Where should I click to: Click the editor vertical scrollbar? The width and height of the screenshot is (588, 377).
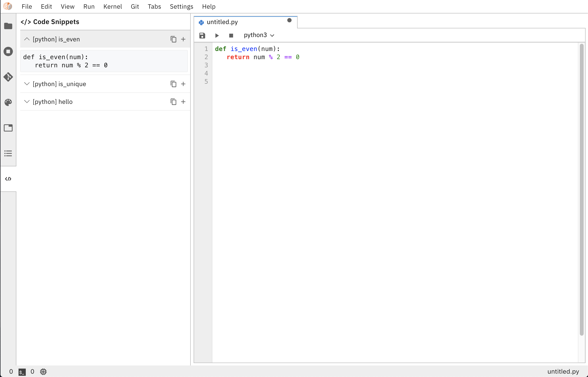click(x=581, y=190)
